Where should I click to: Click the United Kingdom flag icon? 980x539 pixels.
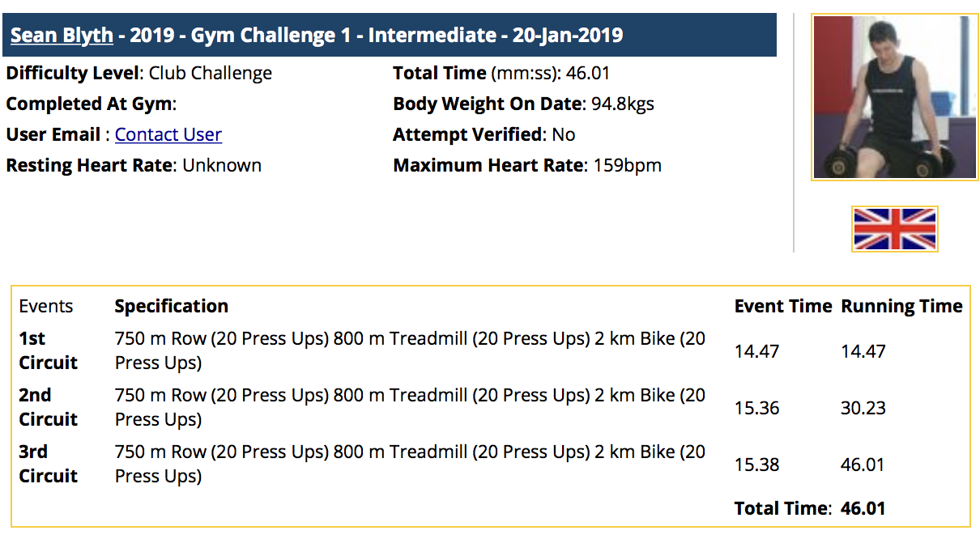click(895, 229)
